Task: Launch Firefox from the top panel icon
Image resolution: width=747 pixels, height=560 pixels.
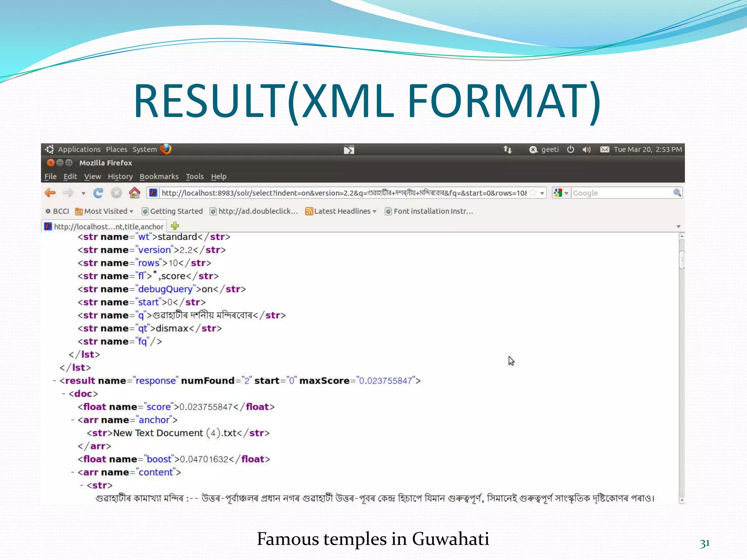Action: tap(166, 149)
